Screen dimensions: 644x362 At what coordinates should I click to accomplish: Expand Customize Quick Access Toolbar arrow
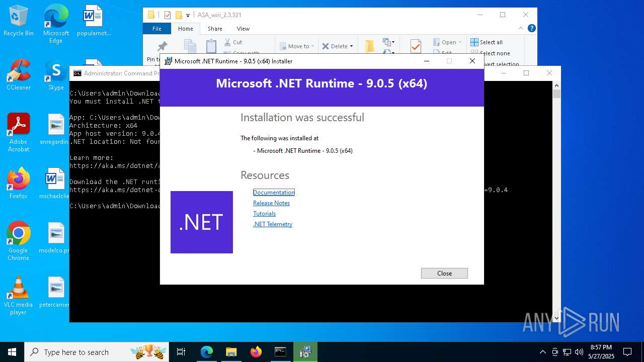tap(188, 16)
